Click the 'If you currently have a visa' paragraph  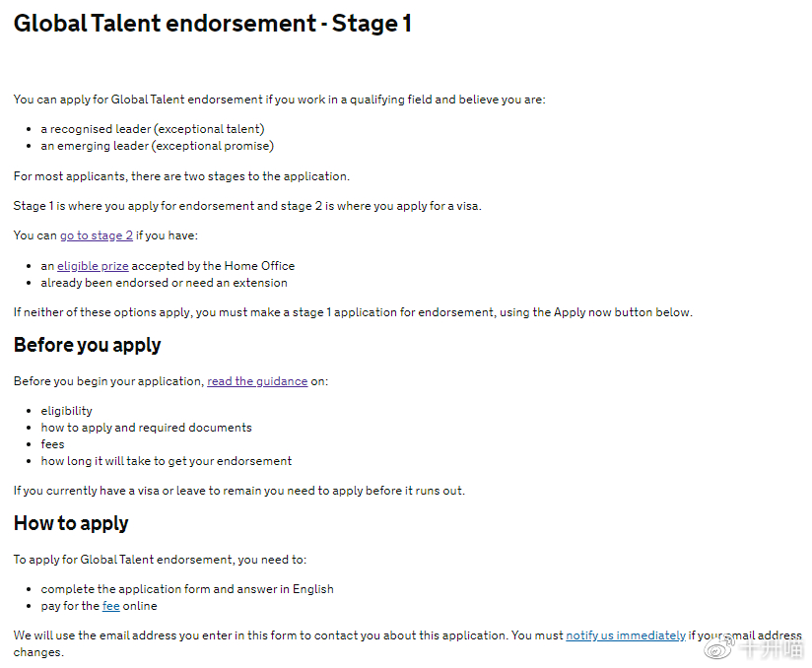coord(238,491)
